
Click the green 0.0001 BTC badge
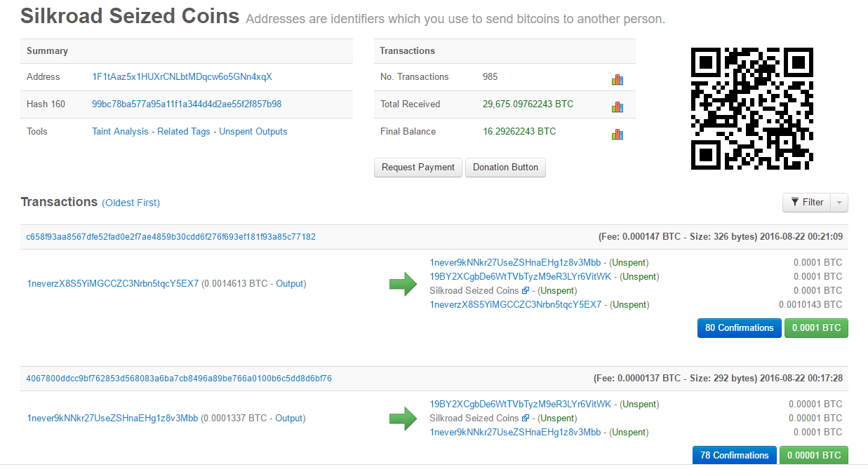(x=815, y=327)
